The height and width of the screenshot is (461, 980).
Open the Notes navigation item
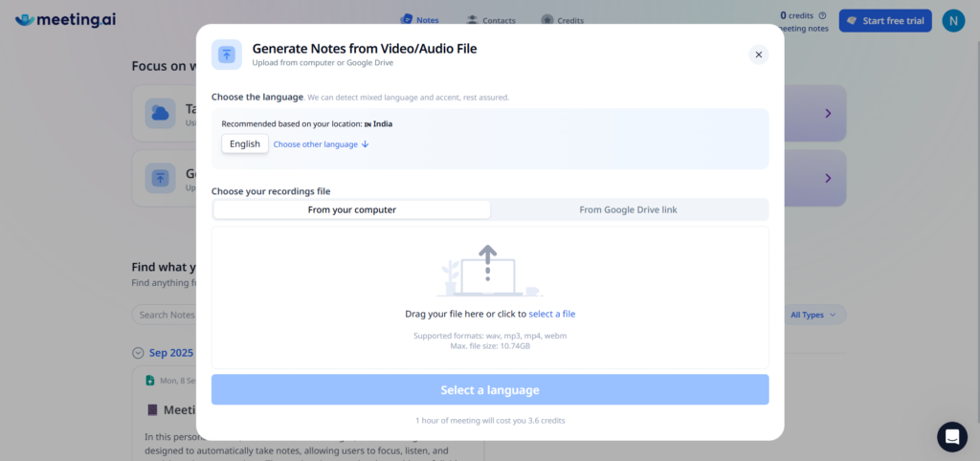coord(420,20)
